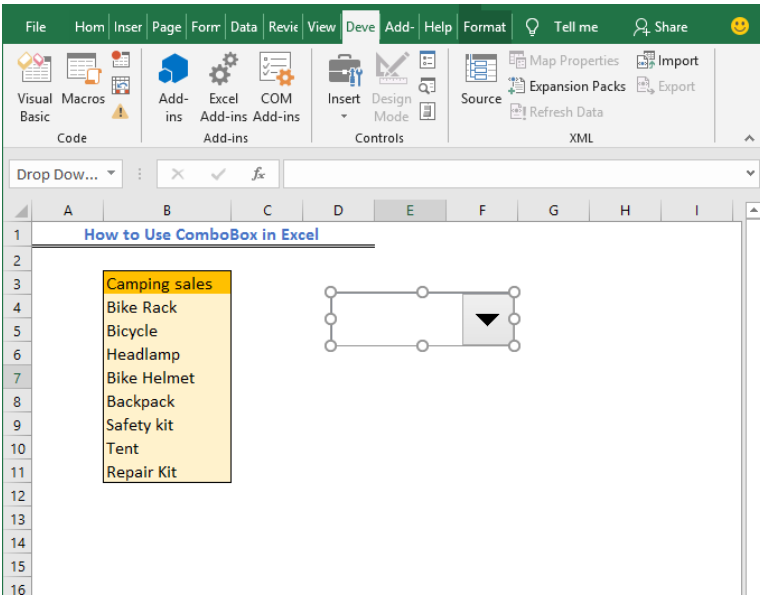Open Excel Add-ins manager
Viewport: 762px width, 601px height.
tap(223, 86)
